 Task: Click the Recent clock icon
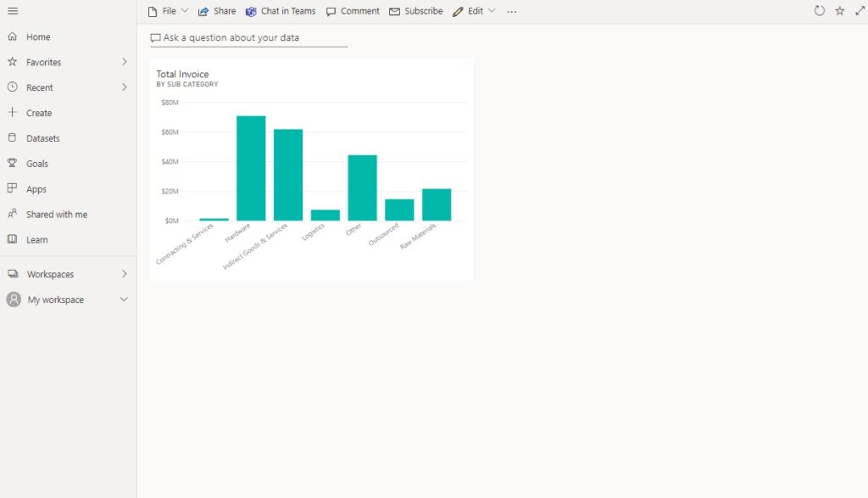(x=12, y=87)
